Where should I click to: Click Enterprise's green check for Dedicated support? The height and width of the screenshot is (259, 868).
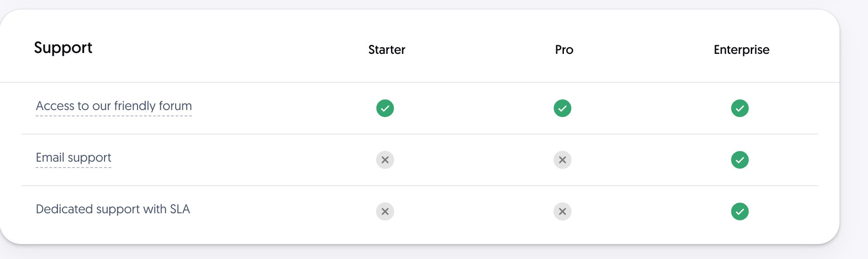[x=740, y=211]
